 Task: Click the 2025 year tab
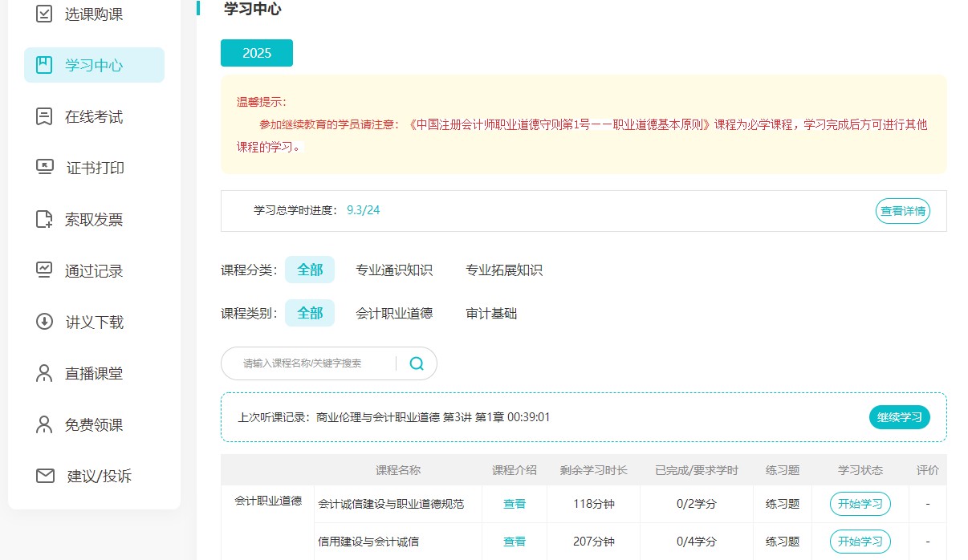[x=257, y=52]
